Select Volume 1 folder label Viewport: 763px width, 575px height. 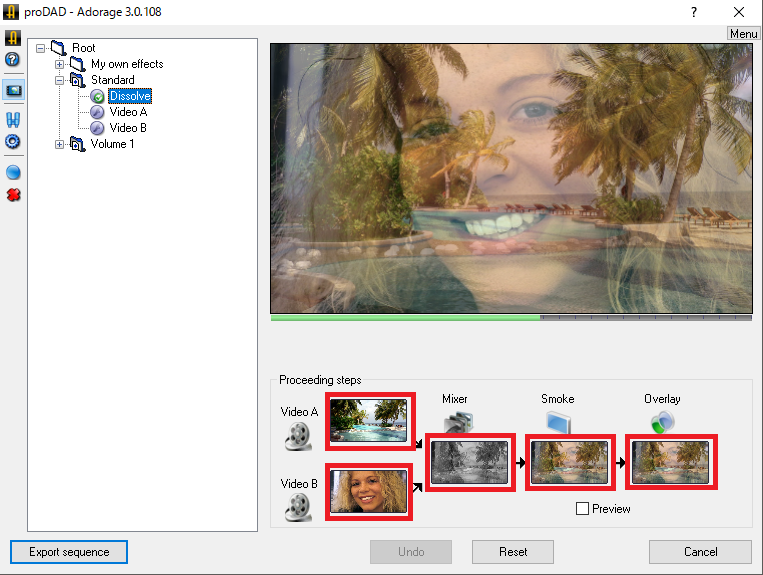click(x=112, y=144)
